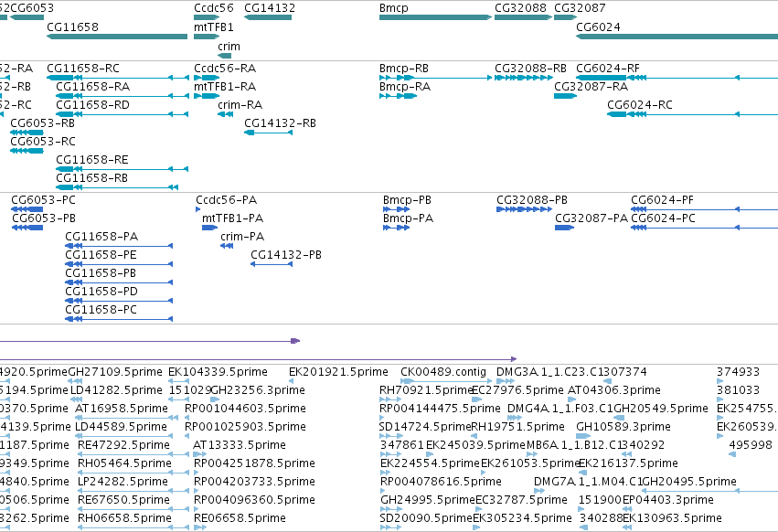Select EST GH27109.5prime
This screenshot has width=778, height=532.
coord(75,380)
